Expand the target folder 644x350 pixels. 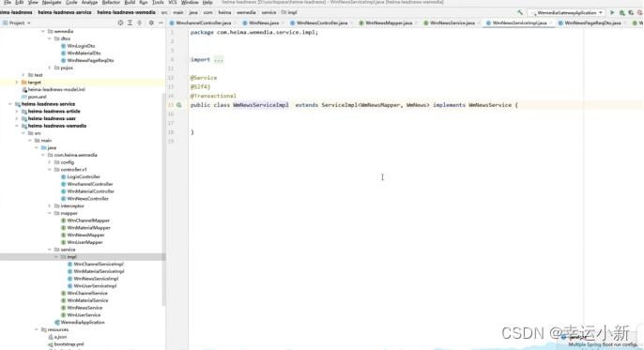point(17,82)
